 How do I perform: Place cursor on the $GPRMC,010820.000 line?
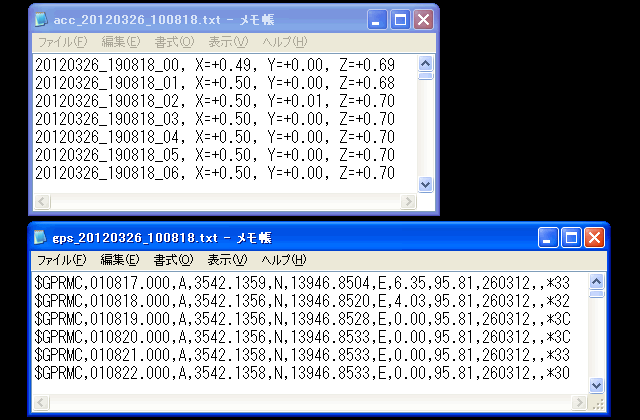click(x=300, y=337)
